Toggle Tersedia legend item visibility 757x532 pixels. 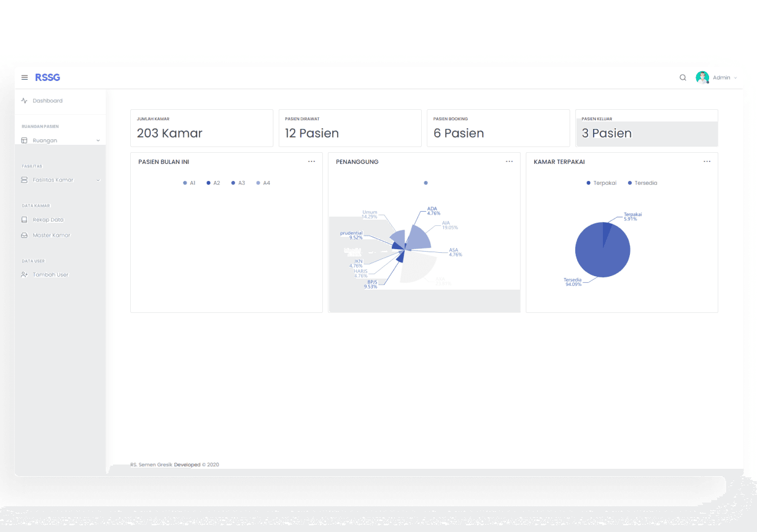pos(642,183)
